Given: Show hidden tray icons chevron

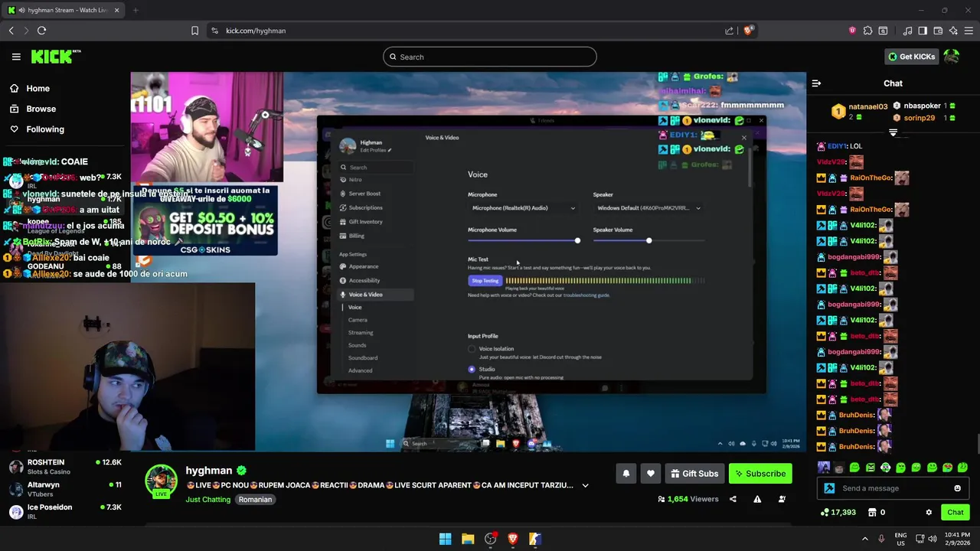Looking at the screenshot, I should click(x=865, y=539).
